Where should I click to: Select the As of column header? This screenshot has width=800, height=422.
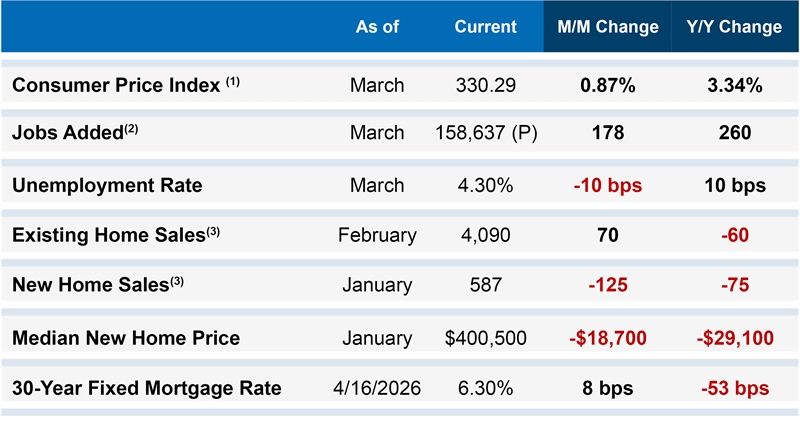point(377,27)
